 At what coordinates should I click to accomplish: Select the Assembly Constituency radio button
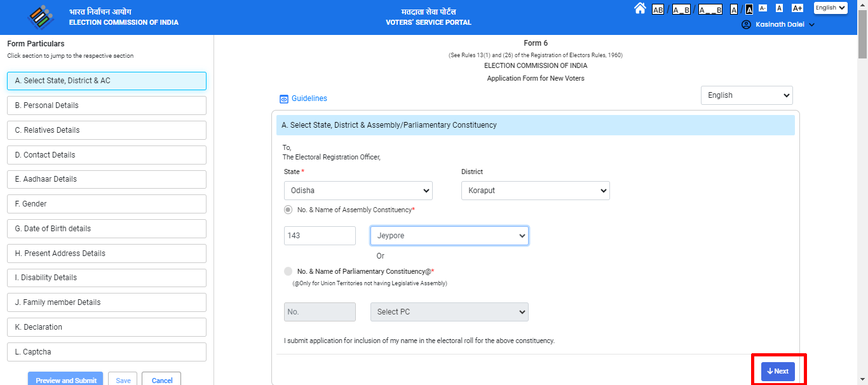[x=287, y=209]
